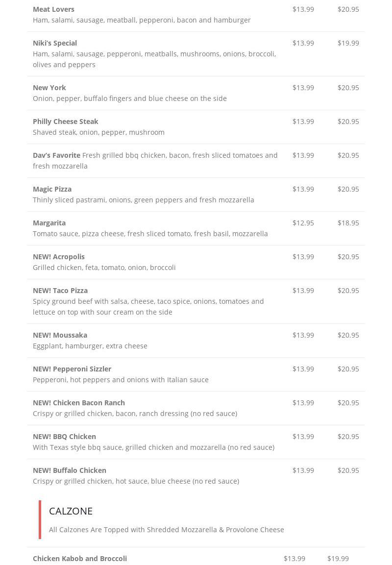Click the Philly Cheese Steak item name

point(66,122)
